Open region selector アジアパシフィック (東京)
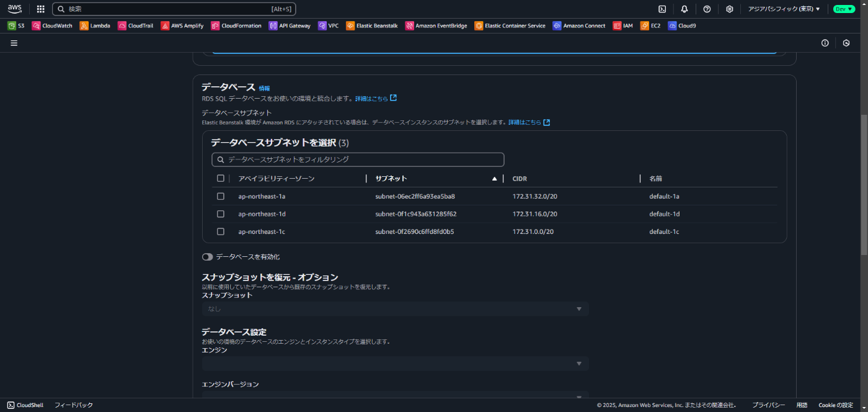Image resolution: width=868 pixels, height=412 pixels. coord(784,9)
